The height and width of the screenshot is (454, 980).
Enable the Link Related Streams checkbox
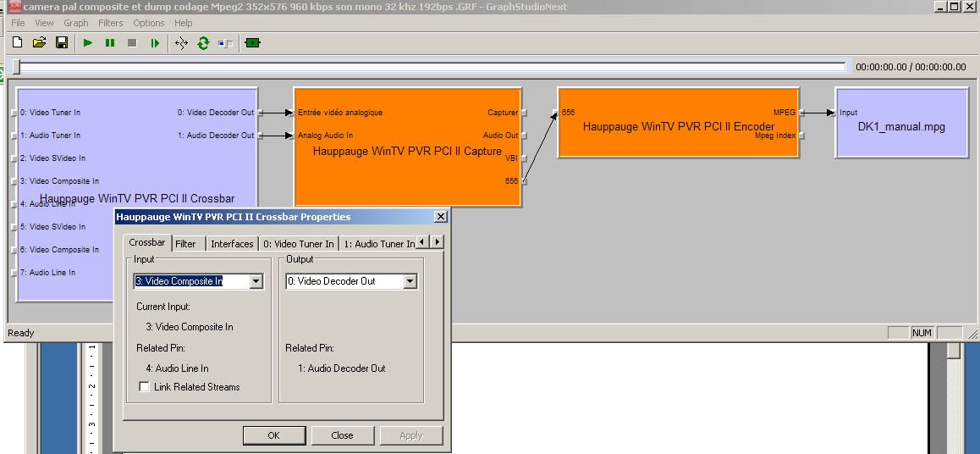tap(145, 387)
